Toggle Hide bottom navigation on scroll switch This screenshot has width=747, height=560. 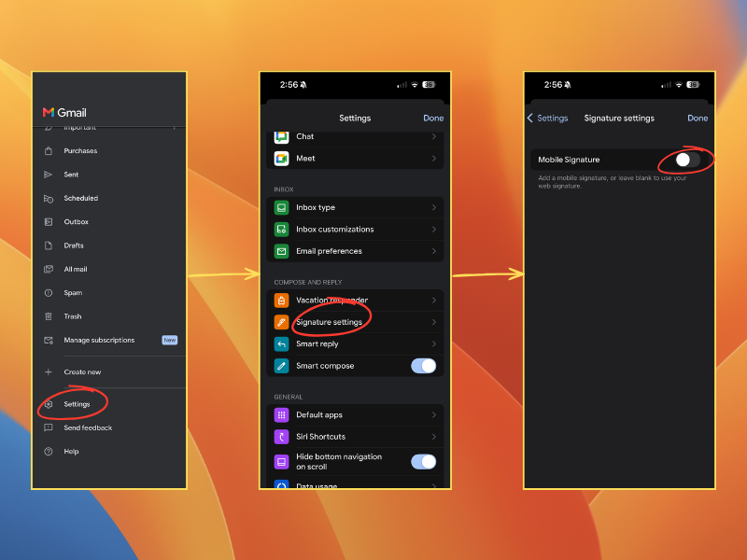(x=424, y=462)
